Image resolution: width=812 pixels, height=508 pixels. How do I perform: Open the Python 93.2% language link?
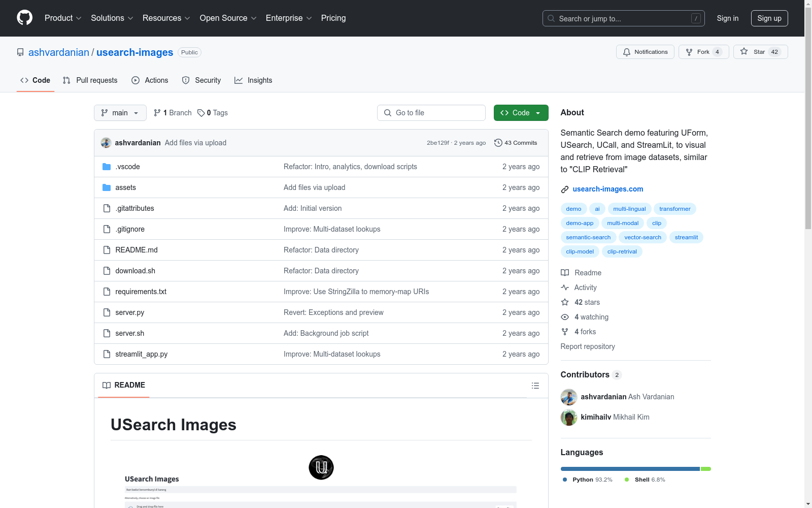[587, 480]
